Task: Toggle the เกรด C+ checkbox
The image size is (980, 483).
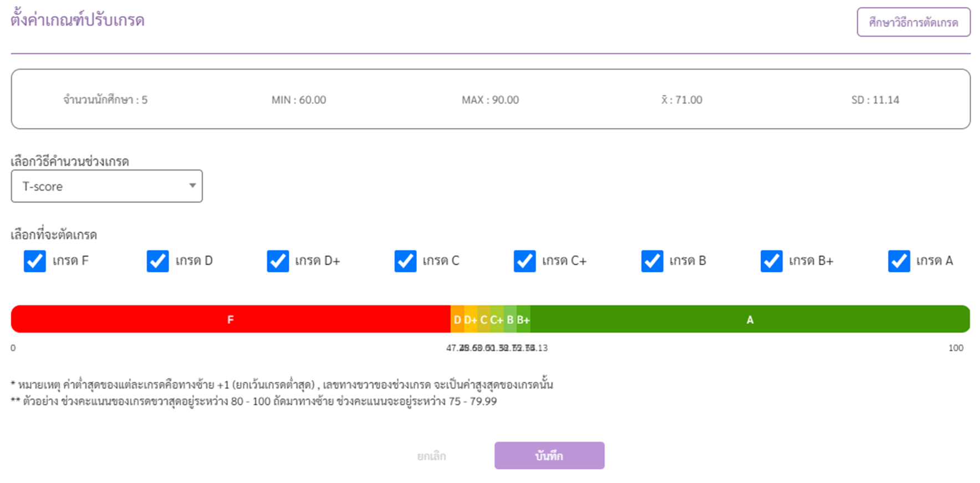Action: [x=524, y=261]
